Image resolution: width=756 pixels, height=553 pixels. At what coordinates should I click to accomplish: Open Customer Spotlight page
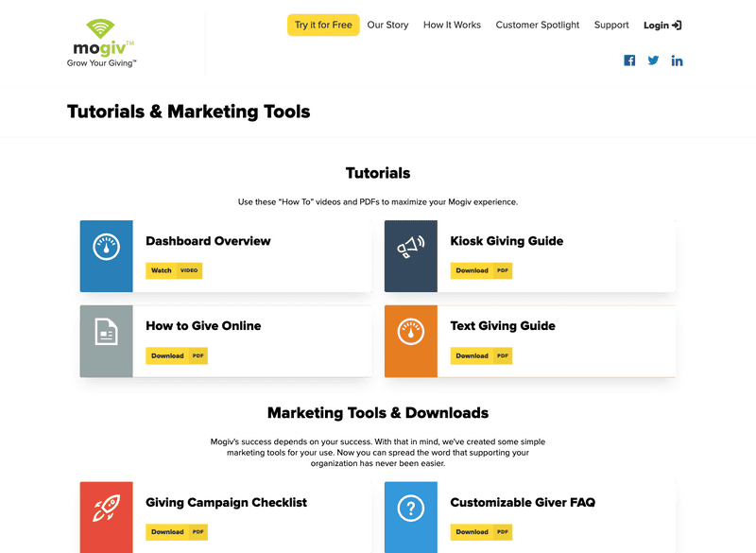click(x=537, y=26)
